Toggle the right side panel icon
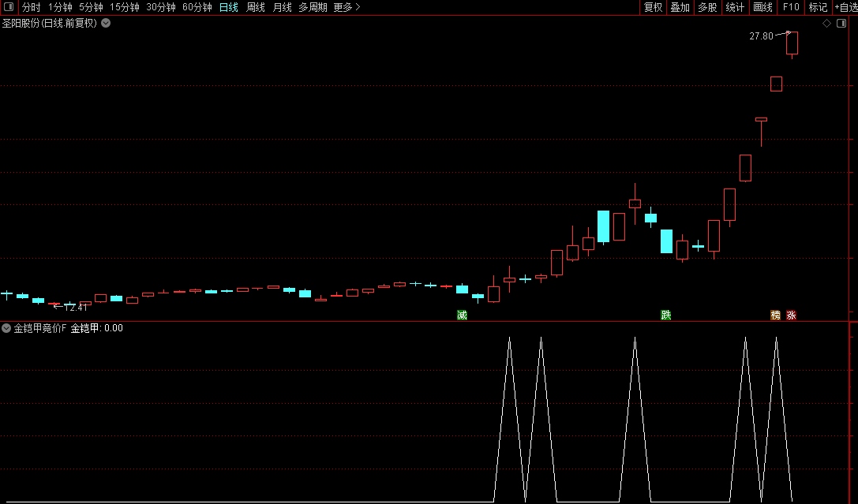858x504 pixels. (841, 24)
